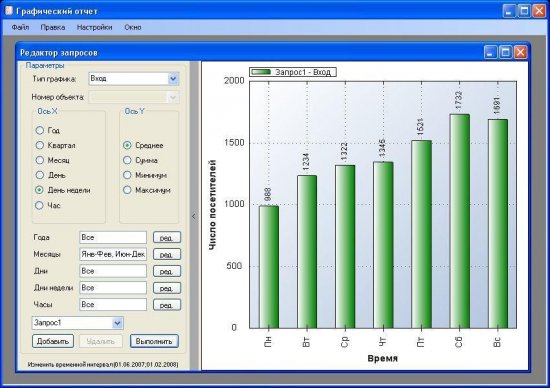Select the Год radio button
Screen dimensions: 550x388
tap(39, 131)
